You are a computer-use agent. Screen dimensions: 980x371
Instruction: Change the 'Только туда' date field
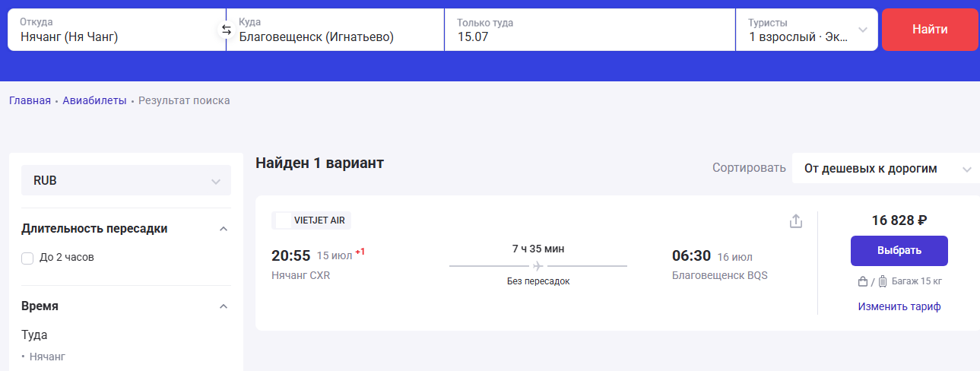click(x=589, y=30)
